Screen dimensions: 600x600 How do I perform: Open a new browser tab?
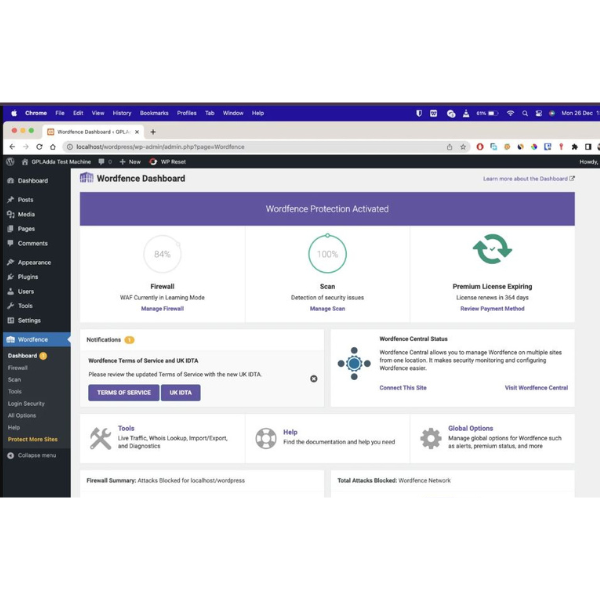coord(153,132)
